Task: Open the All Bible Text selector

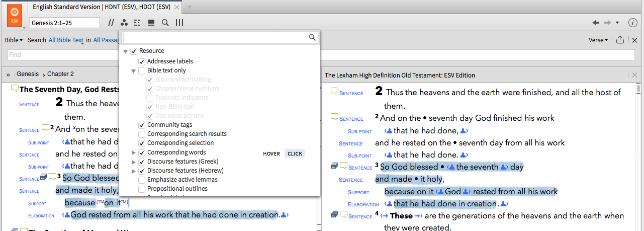Action: pos(66,40)
